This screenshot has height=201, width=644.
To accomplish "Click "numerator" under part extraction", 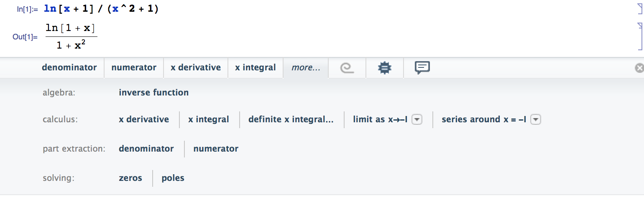I will point(216,149).
